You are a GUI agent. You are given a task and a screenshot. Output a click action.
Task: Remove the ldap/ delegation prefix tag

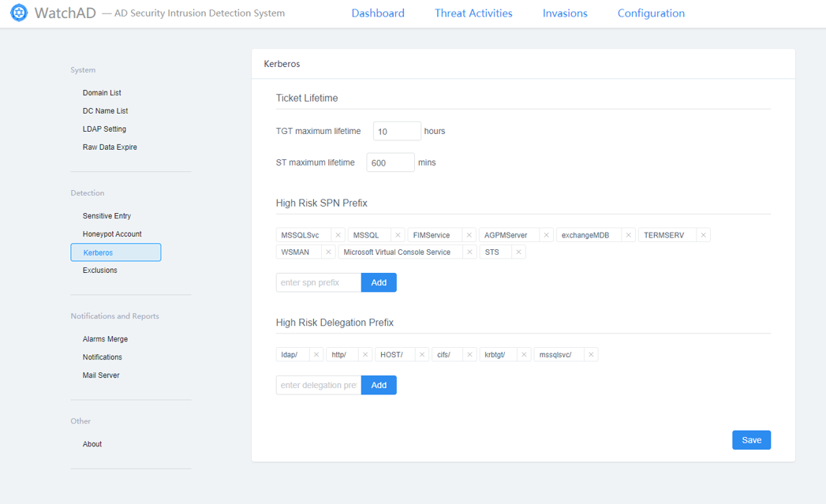point(316,354)
